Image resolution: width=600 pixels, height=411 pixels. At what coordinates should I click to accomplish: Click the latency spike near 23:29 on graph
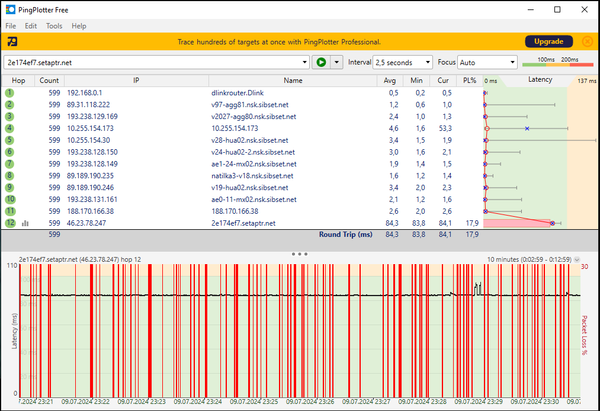[477, 288]
